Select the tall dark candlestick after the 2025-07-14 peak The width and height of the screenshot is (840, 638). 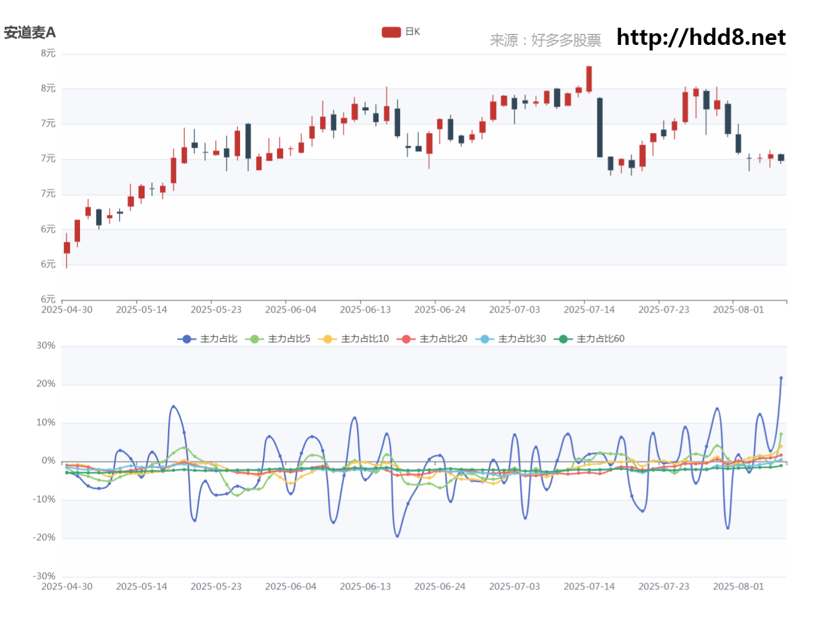pyautogui.click(x=600, y=127)
